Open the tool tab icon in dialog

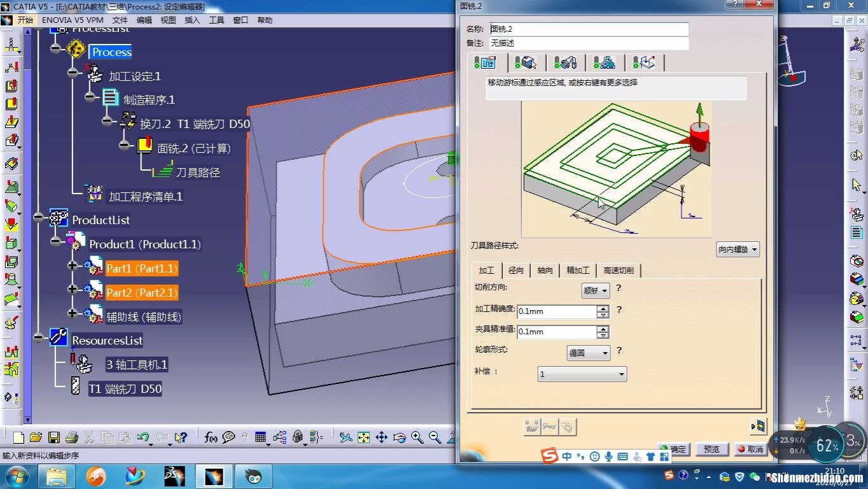pyautogui.click(x=565, y=62)
